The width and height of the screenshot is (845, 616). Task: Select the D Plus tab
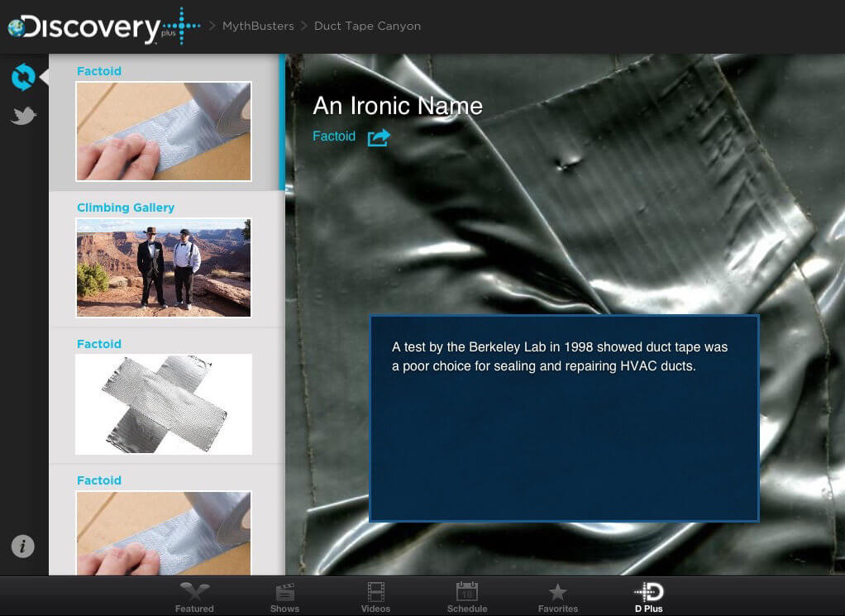coord(649,597)
